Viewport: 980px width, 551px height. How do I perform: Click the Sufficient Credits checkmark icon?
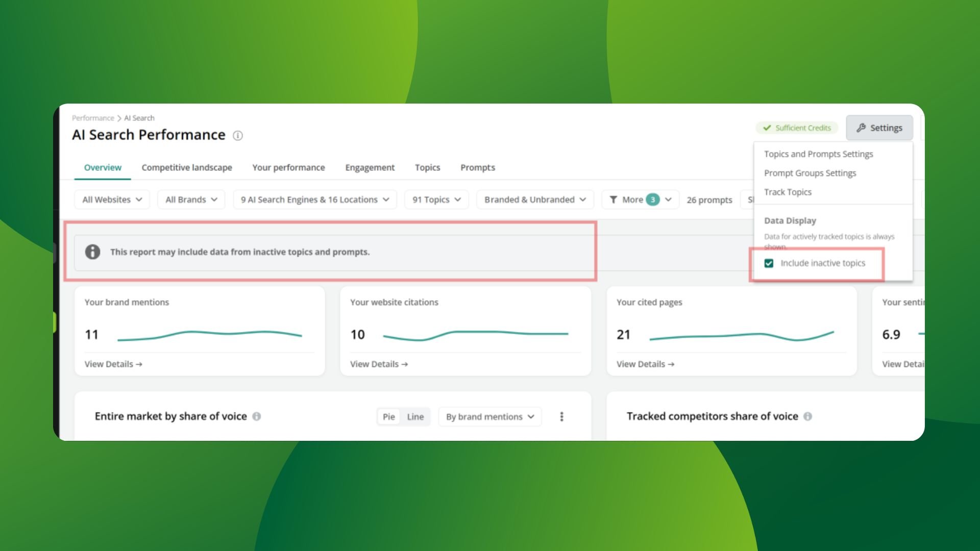(x=767, y=128)
